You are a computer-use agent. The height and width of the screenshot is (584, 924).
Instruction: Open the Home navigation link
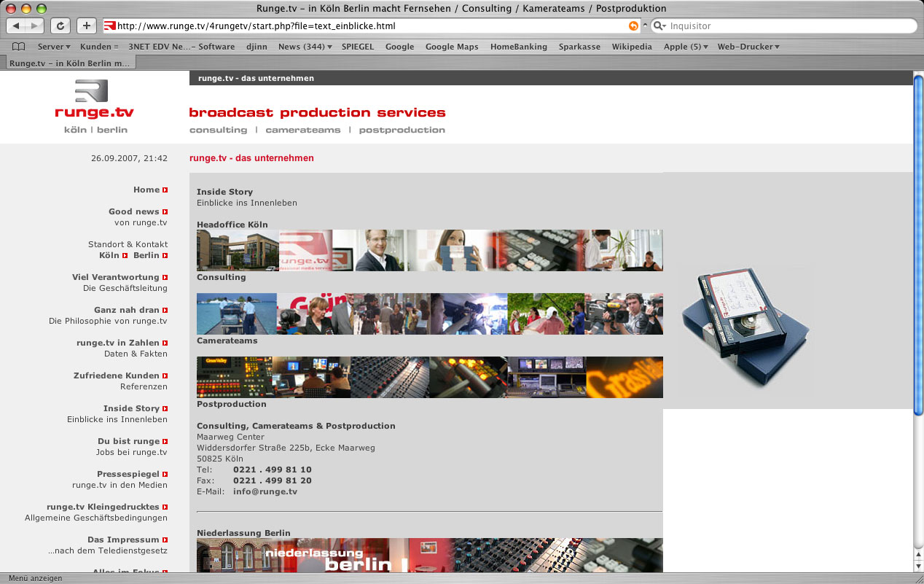146,190
